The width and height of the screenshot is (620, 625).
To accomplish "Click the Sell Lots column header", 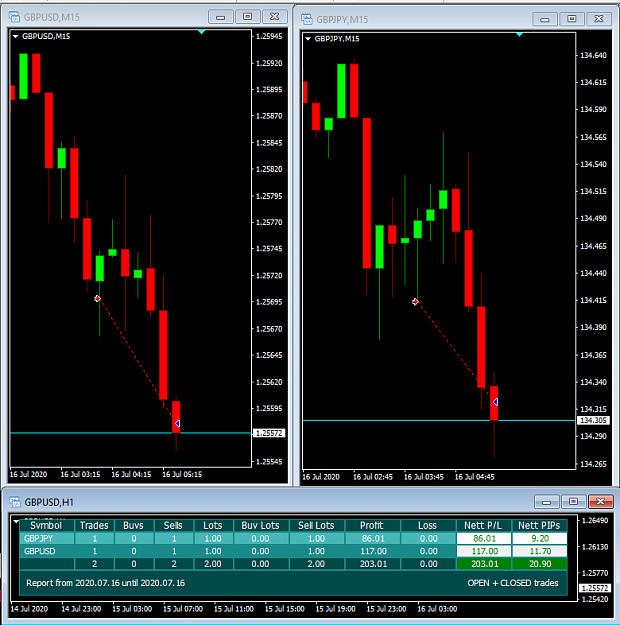I will pyautogui.click(x=317, y=525).
